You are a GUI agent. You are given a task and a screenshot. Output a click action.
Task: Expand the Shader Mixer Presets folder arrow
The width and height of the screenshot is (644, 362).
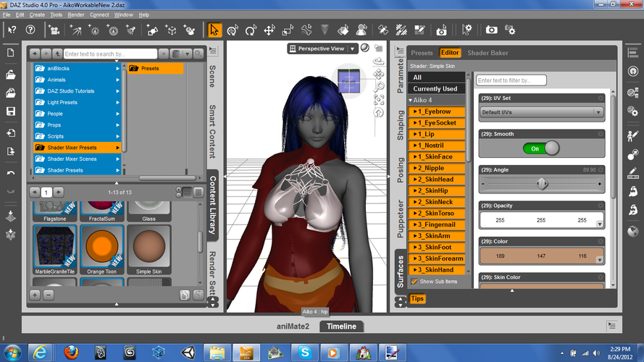click(x=118, y=148)
